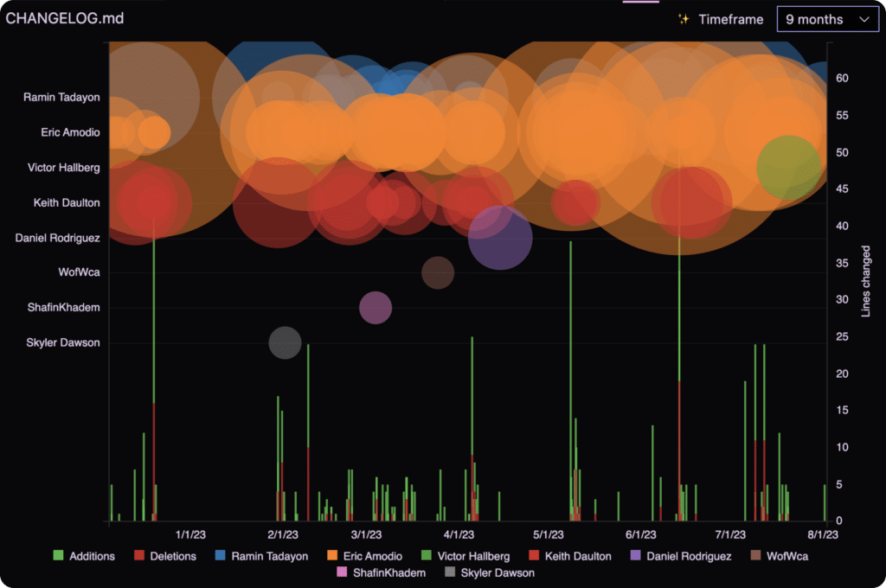Click the sparkle icon beside Timeframe

coord(684,19)
